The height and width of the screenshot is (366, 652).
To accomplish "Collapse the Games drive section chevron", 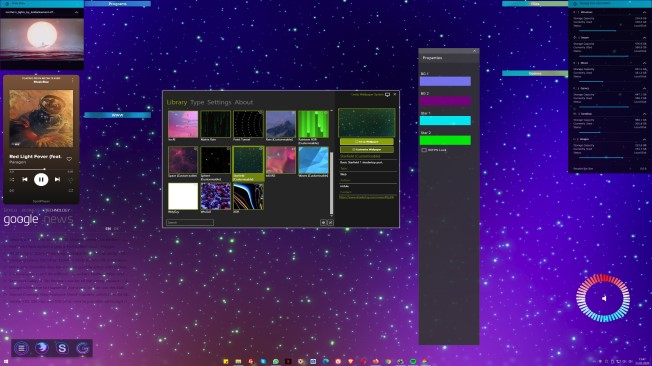I will (x=644, y=89).
